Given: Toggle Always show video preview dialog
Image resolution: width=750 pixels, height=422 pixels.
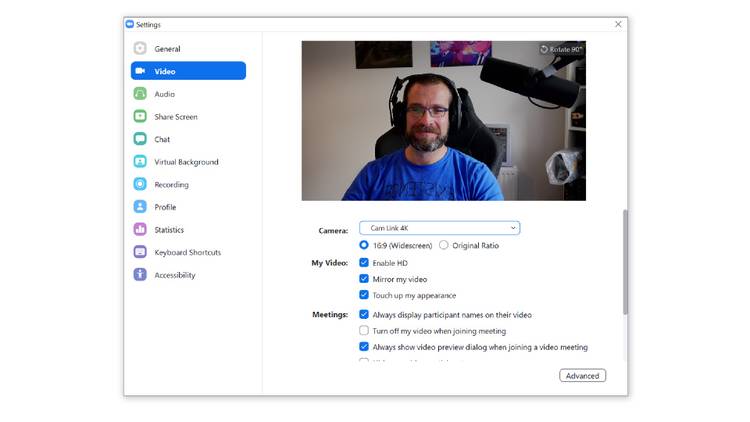Looking at the screenshot, I should (x=364, y=347).
